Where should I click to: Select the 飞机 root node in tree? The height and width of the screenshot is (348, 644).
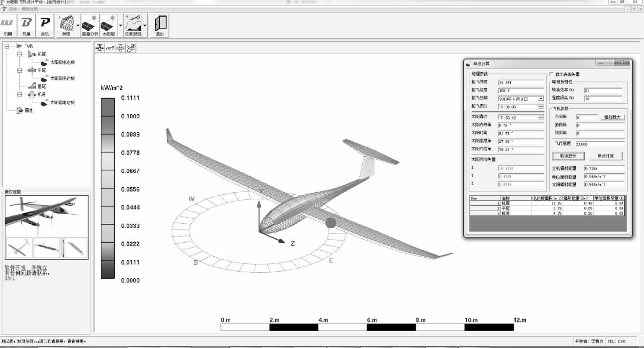(29, 46)
